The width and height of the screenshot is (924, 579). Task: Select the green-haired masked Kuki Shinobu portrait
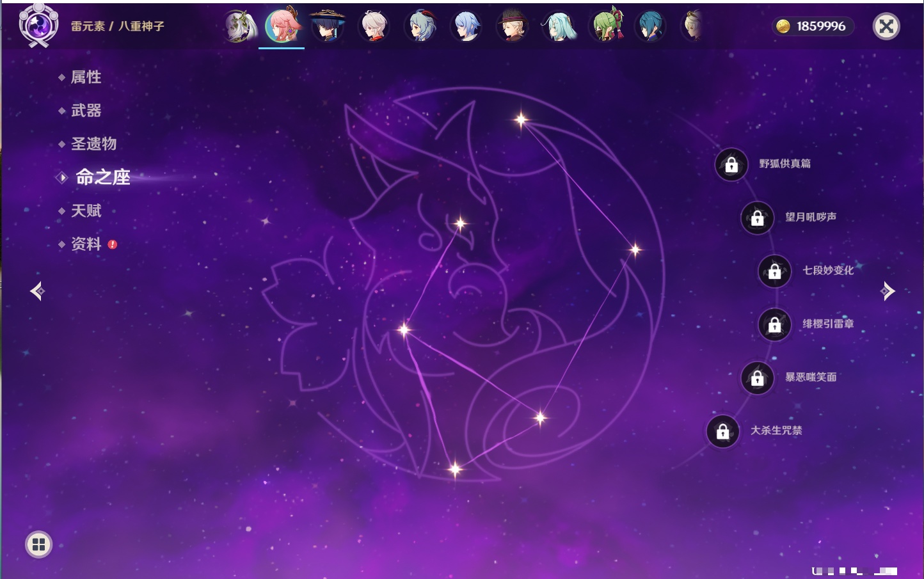pos(606,26)
